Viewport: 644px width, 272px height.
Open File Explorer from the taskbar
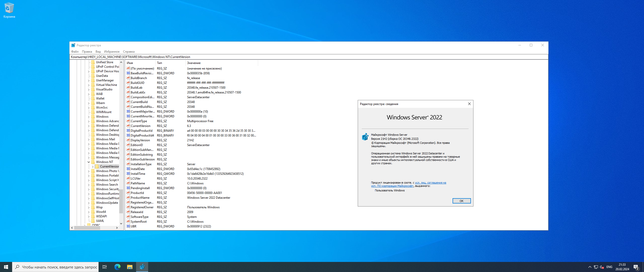130,267
